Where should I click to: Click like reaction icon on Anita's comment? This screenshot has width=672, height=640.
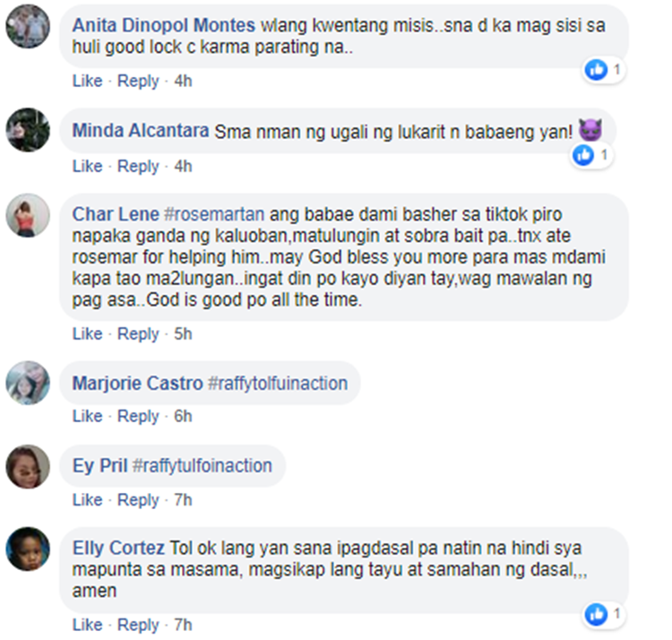[x=596, y=69]
